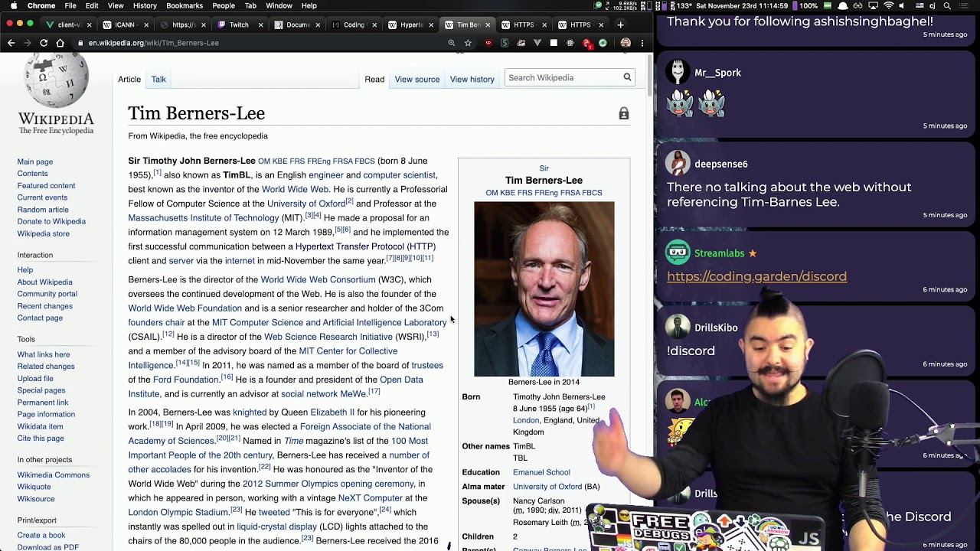Open Massachusetts Institute of Technology link
This screenshot has height=551, width=980.
pyautogui.click(x=203, y=218)
